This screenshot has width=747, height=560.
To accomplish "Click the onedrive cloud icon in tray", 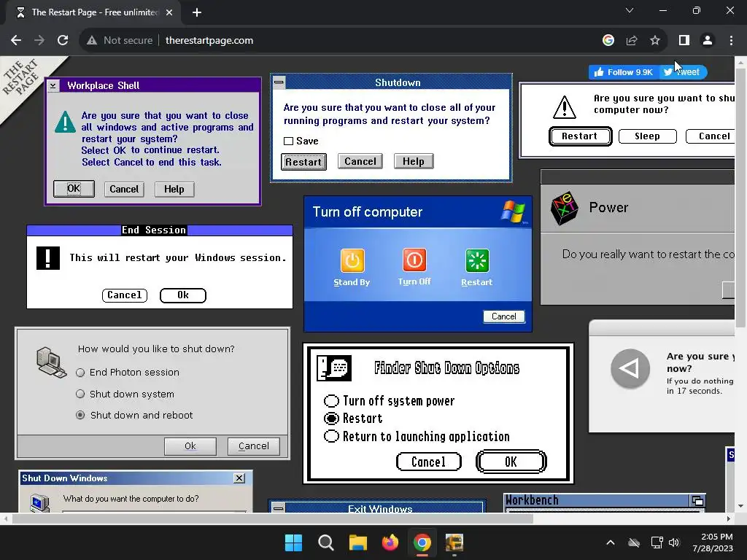I will pyautogui.click(x=634, y=542).
